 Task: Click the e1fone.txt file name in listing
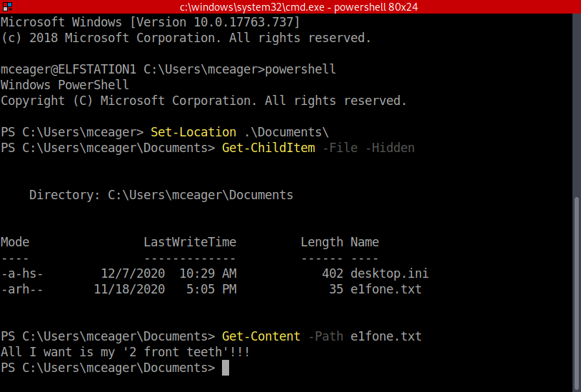click(x=385, y=289)
